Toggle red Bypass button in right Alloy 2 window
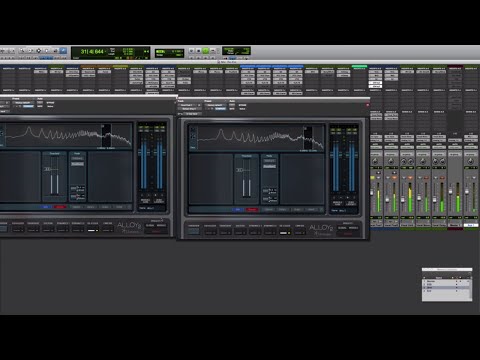 click(x=252, y=209)
